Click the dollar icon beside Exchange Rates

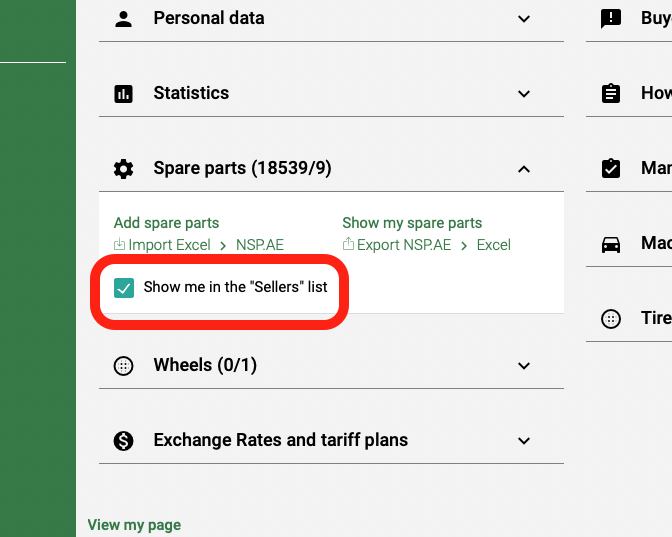123,441
